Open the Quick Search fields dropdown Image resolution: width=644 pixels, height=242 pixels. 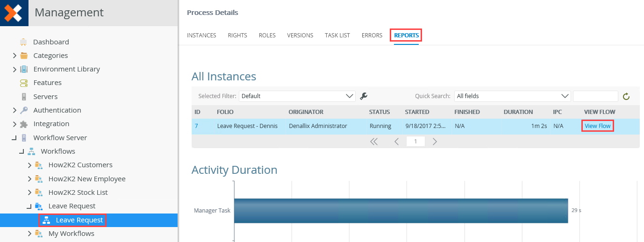(512, 96)
